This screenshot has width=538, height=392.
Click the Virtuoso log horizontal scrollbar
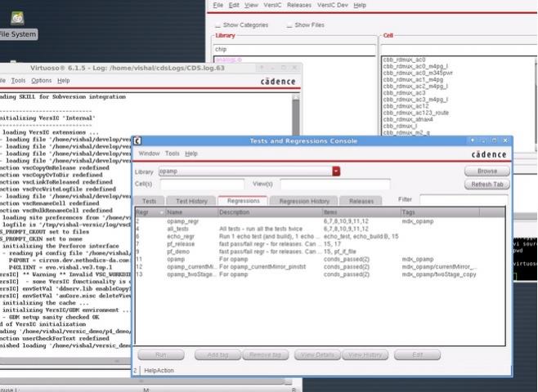[x=65, y=361]
